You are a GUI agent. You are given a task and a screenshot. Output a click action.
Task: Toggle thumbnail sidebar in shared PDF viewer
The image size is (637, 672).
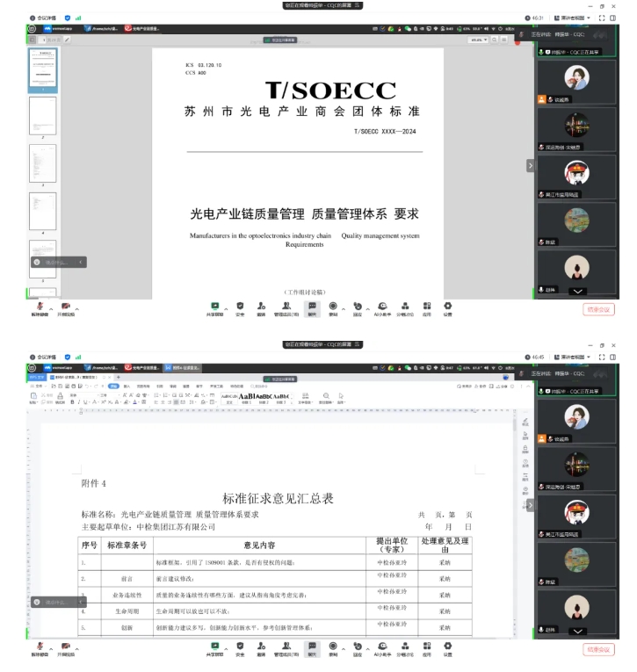pos(33,40)
